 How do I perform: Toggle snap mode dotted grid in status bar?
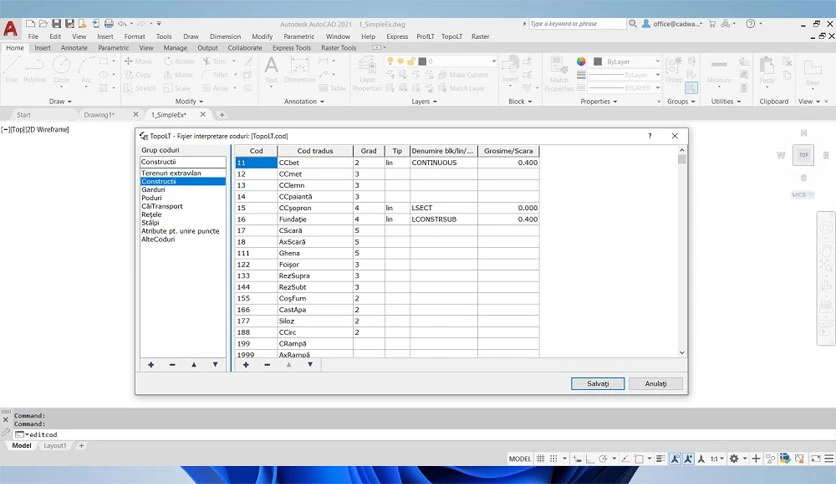pos(553,458)
